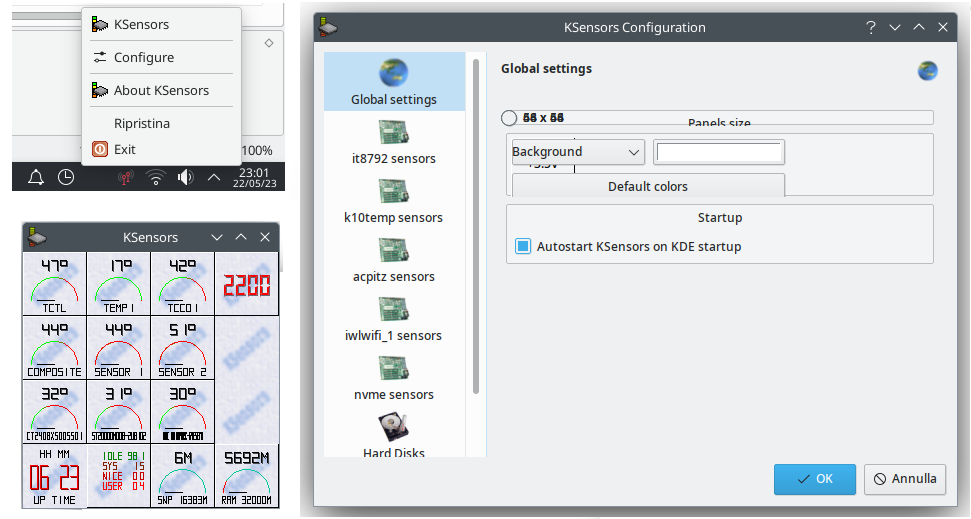Open the Hard Disks configuration section

[394, 428]
